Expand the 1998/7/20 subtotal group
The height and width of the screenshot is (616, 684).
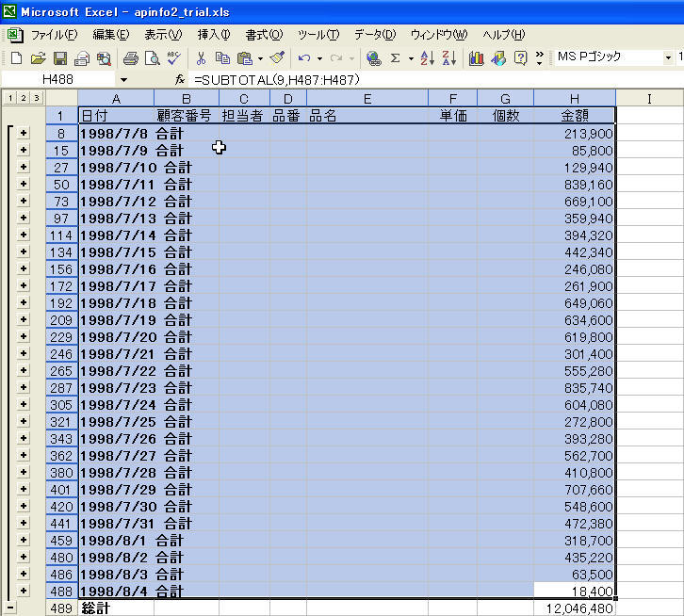point(24,337)
